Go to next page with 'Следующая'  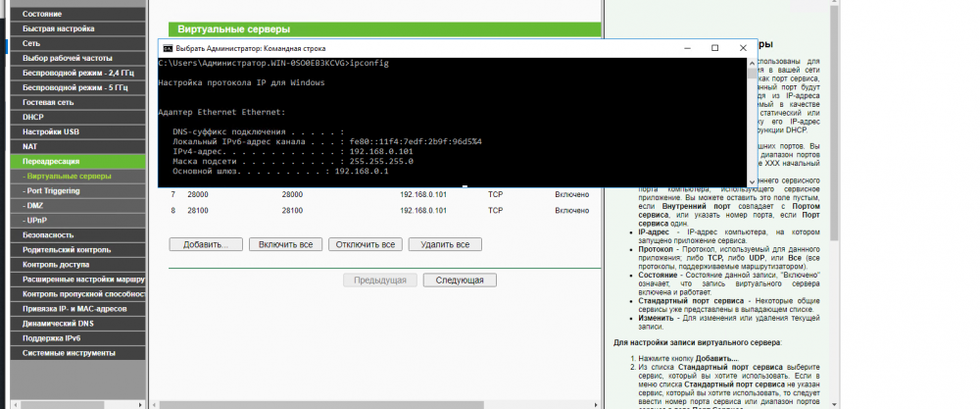(x=460, y=280)
